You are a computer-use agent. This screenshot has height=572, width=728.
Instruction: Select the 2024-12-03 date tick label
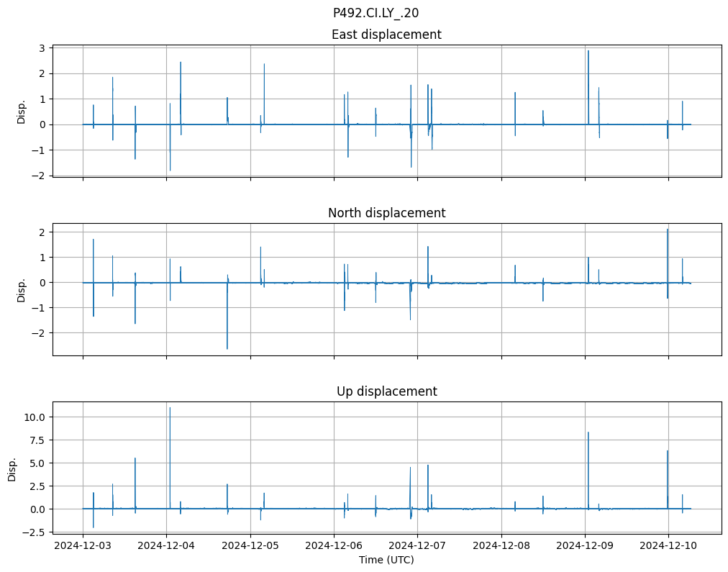tap(83, 545)
